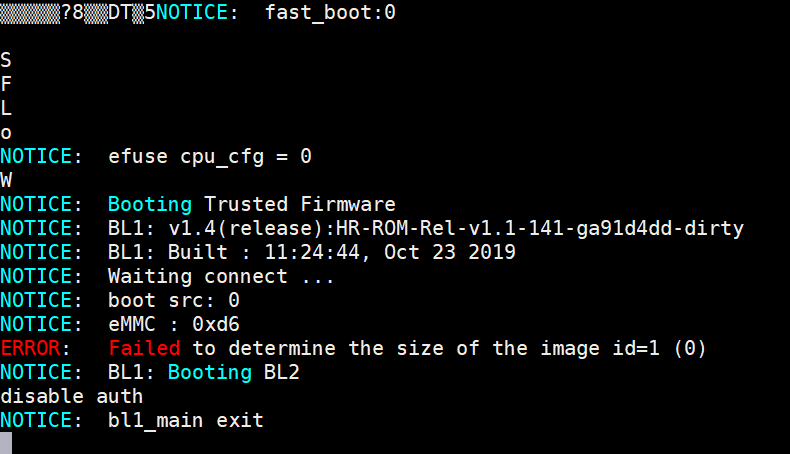The height and width of the screenshot is (454, 790).
Task: Click the "Waiting connect ..." message
Action: 222,276
